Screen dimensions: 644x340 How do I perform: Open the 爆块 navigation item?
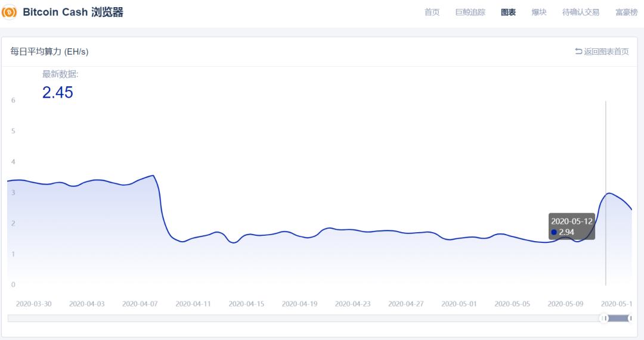pyautogui.click(x=539, y=13)
